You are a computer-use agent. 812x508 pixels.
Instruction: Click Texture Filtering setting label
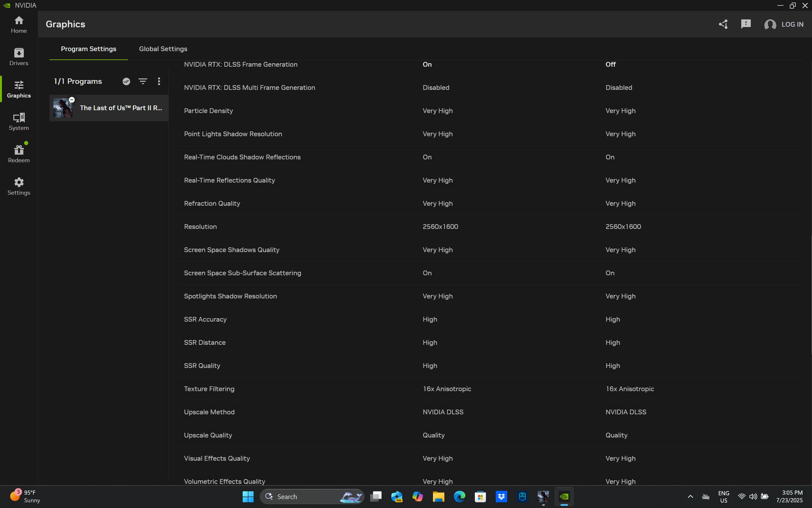209,389
